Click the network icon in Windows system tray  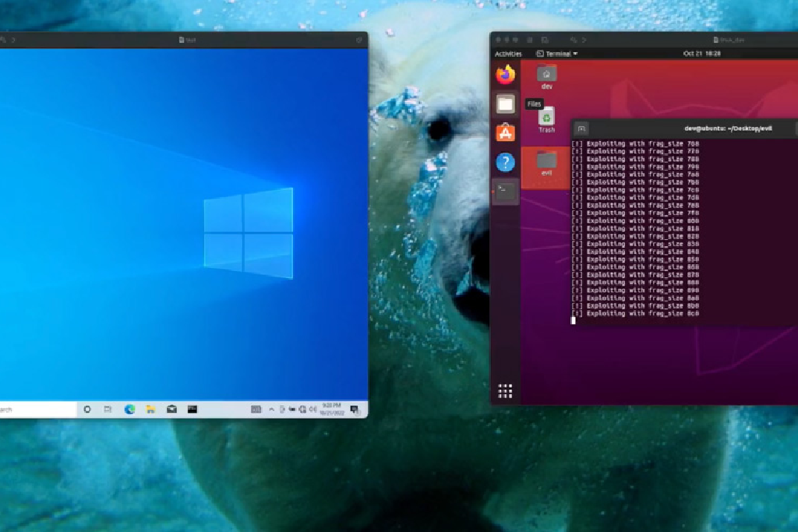(302, 410)
